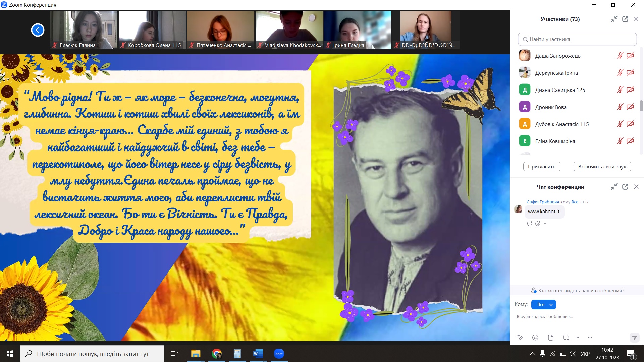Go to the previous video thumbnails with the arrow

tap(38, 30)
